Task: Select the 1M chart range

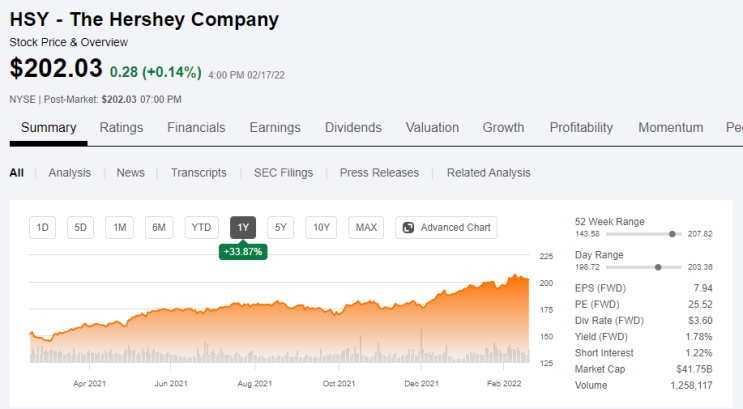Action: [119, 227]
